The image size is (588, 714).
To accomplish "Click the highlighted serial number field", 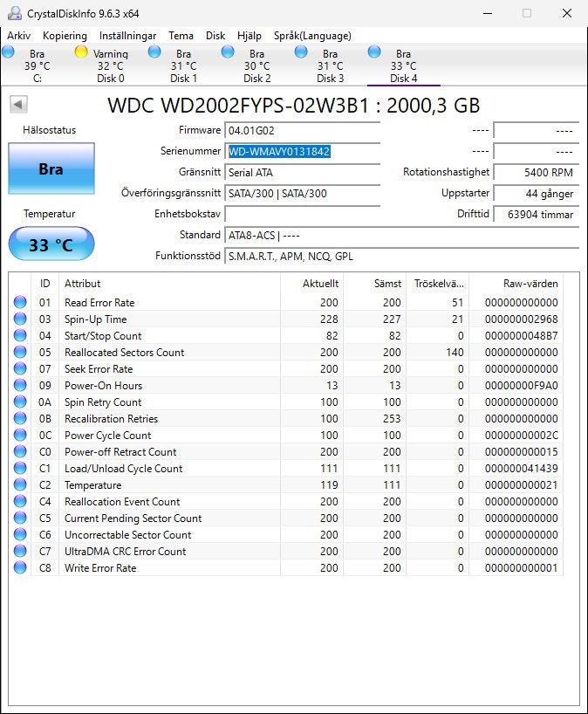I will pos(302,152).
